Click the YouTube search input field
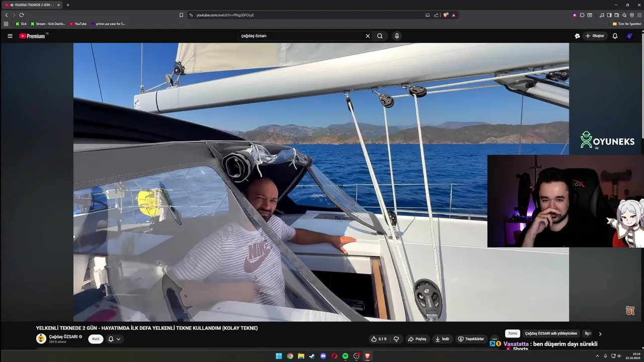This screenshot has width=644, height=362. pyautogui.click(x=300, y=36)
